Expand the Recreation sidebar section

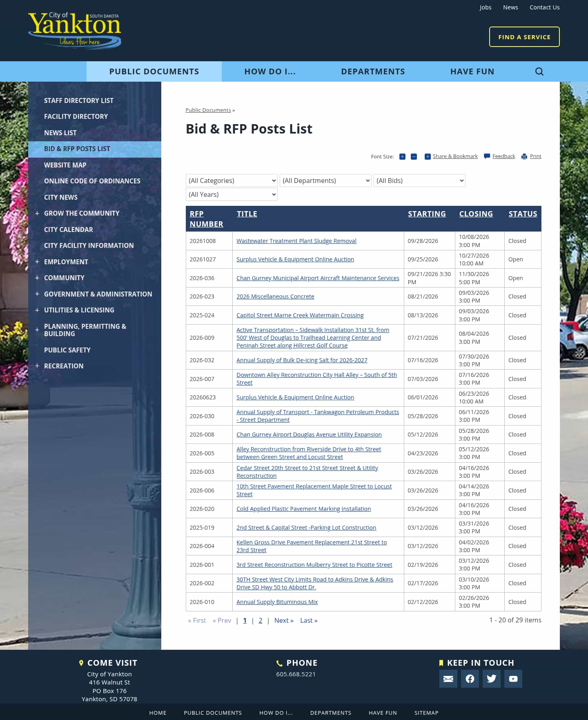tap(37, 366)
